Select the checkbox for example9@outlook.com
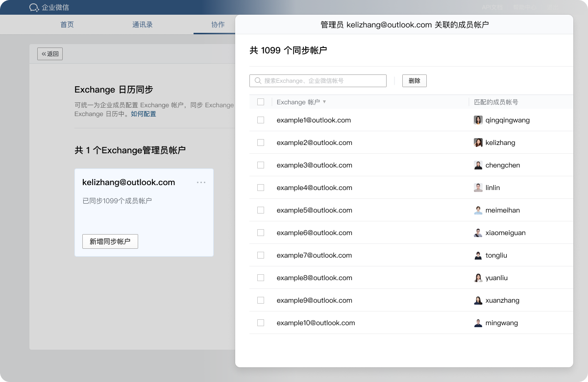This screenshot has height=382, width=588. (x=261, y=300)
